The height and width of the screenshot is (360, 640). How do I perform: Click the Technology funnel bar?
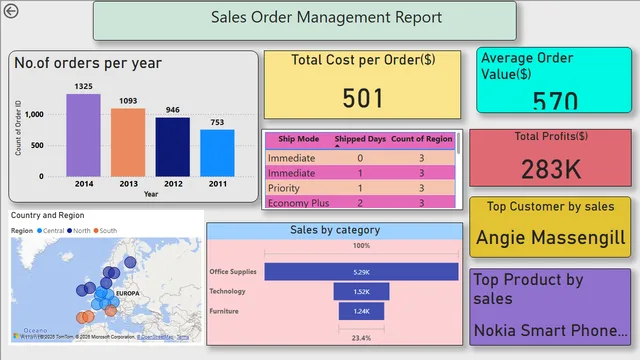tap(361, 291)
